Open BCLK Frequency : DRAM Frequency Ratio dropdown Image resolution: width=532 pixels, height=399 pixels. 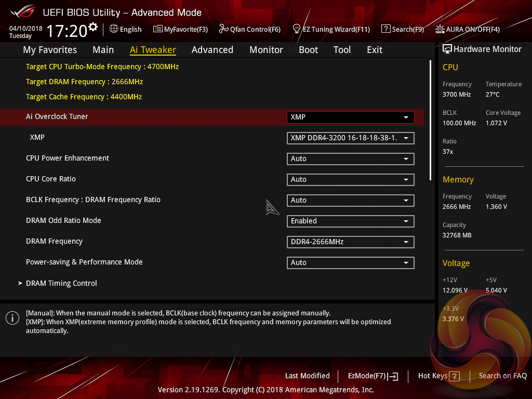point(351,200)
